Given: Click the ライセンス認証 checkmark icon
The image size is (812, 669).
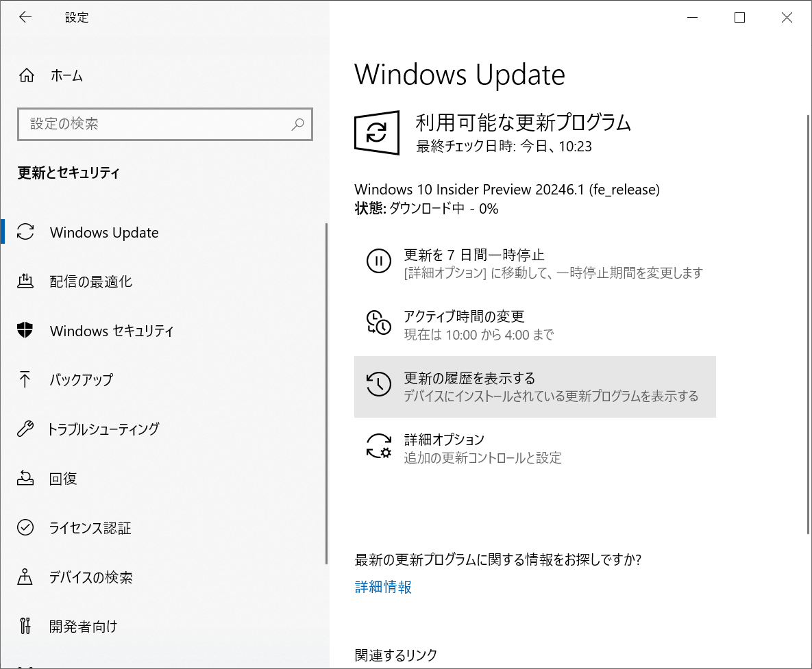Looking at the screenshot, I should point(25,527).
